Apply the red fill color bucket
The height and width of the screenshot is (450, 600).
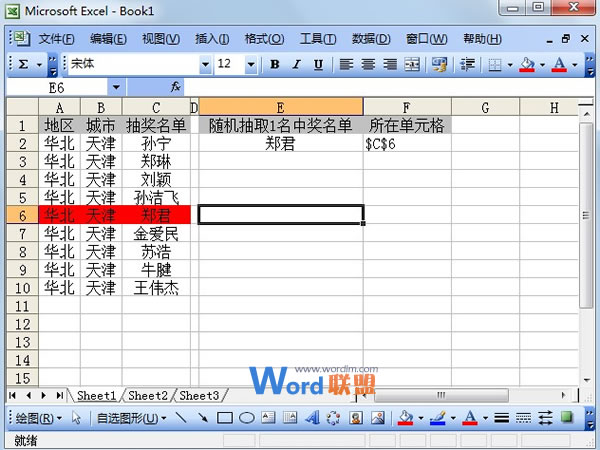(x=527, y=64)
